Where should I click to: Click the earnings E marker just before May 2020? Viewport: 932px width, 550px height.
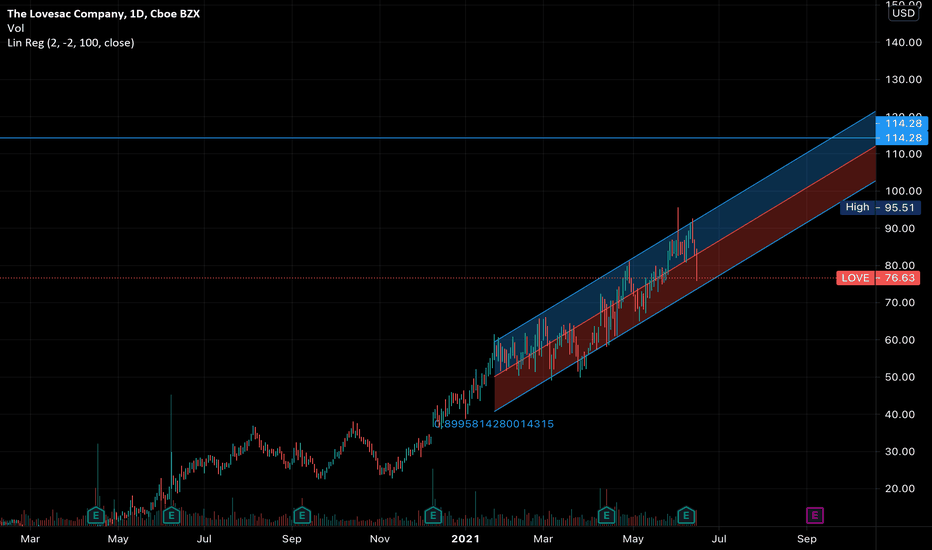point(96,516)
